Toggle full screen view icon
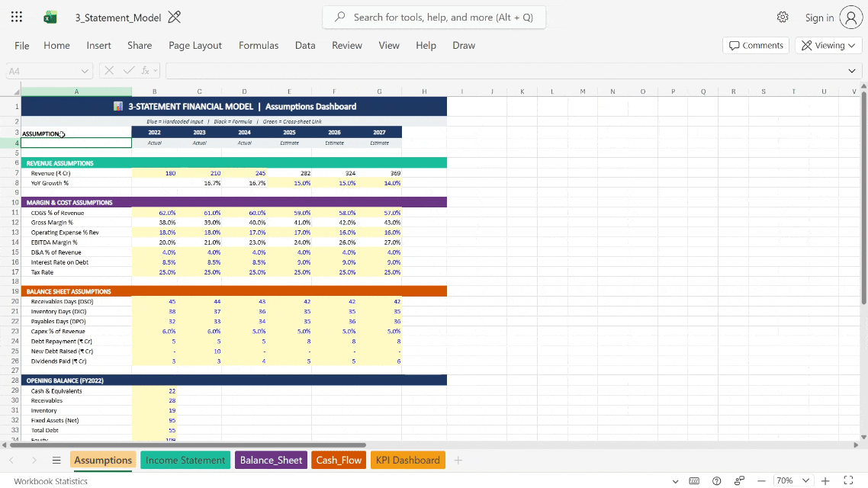 848,480
